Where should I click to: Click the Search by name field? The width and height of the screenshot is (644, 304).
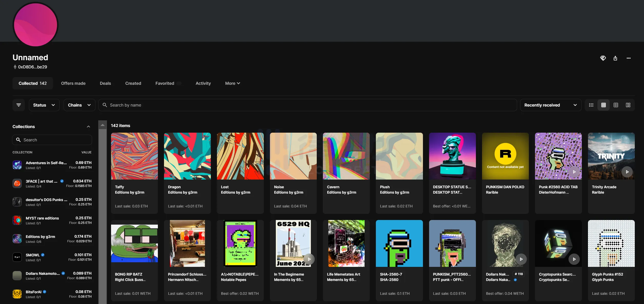click(307, 105)
